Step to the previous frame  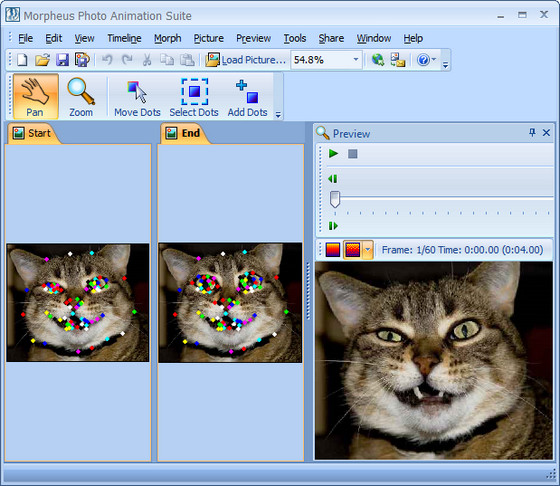click(332, 179)
